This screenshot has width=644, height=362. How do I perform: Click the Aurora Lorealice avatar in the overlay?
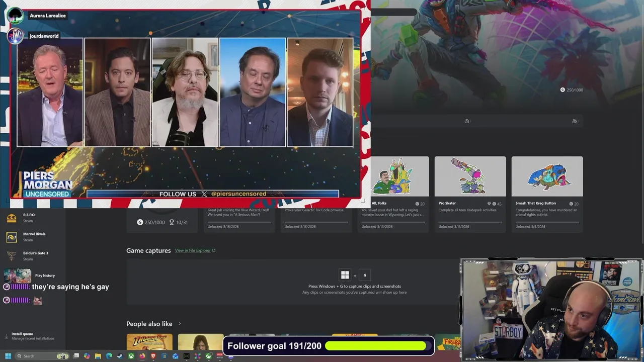pos(15,16)
